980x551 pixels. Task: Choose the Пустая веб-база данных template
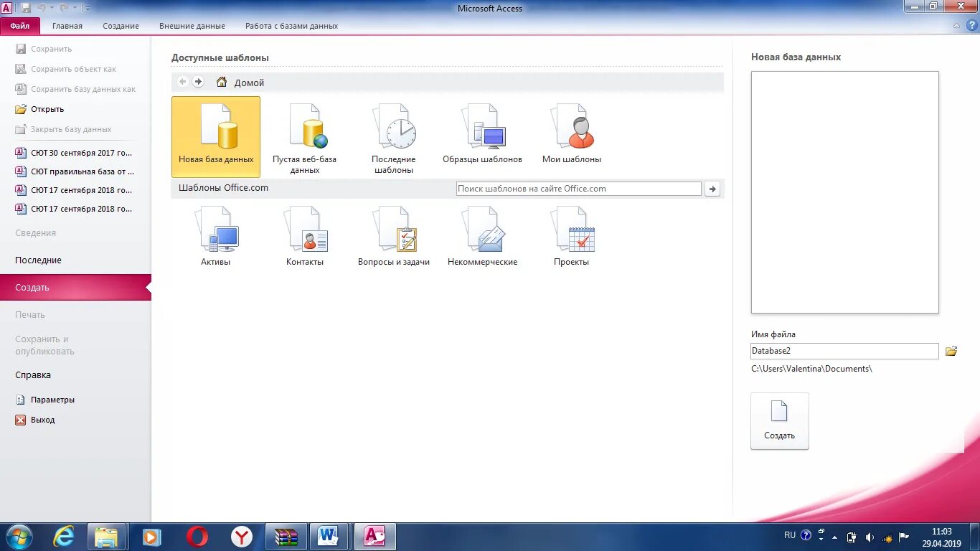click(305, 138)
